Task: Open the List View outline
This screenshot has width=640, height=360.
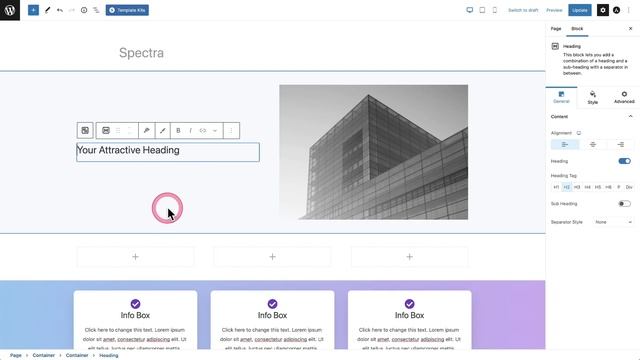Action: tap(96, 10)
